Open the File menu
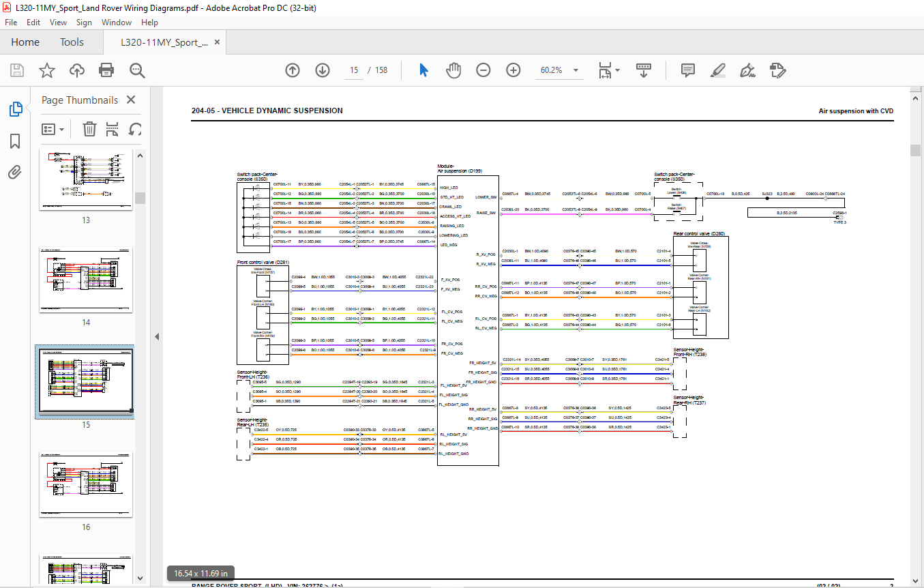 (x=11, y=23)
